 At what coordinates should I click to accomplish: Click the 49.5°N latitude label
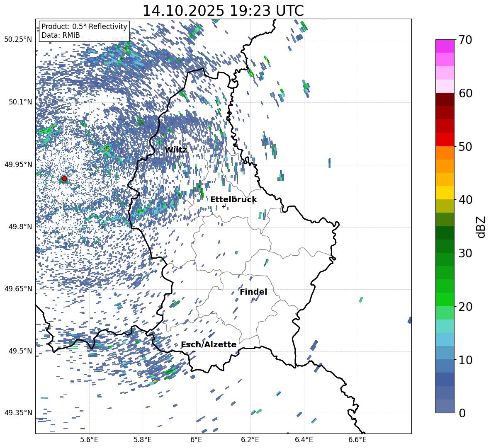coord(20,351)
